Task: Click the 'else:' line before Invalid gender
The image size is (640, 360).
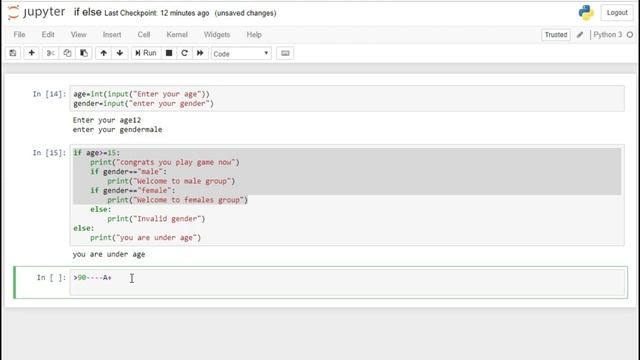Action: coord(100,209)
